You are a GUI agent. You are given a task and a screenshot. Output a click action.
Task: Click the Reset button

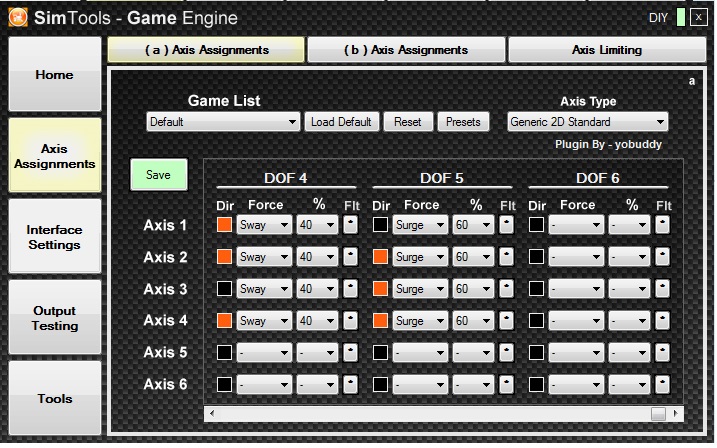tap(408, 122)
